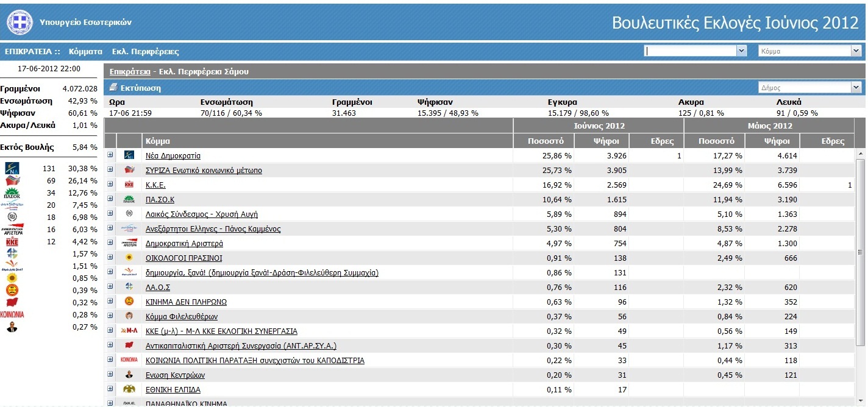Expand the Δημοκρατική Αριστερά row
Viewport: 868px width, 407px height.
(110, 242)
